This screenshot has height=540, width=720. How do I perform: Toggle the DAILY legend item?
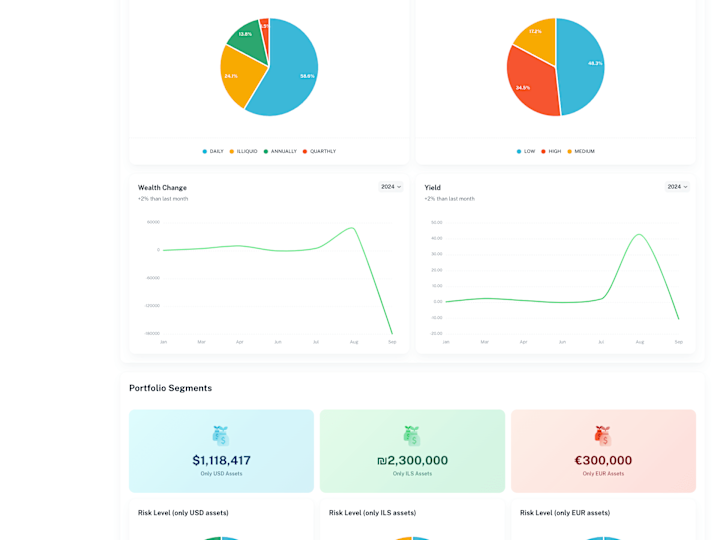coord(213,152)
